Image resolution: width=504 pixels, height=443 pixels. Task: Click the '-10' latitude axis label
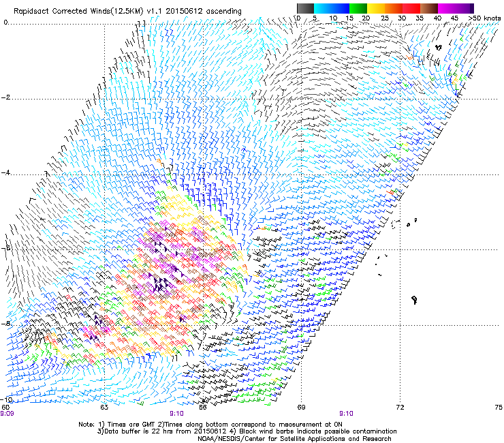pos(7,399)
